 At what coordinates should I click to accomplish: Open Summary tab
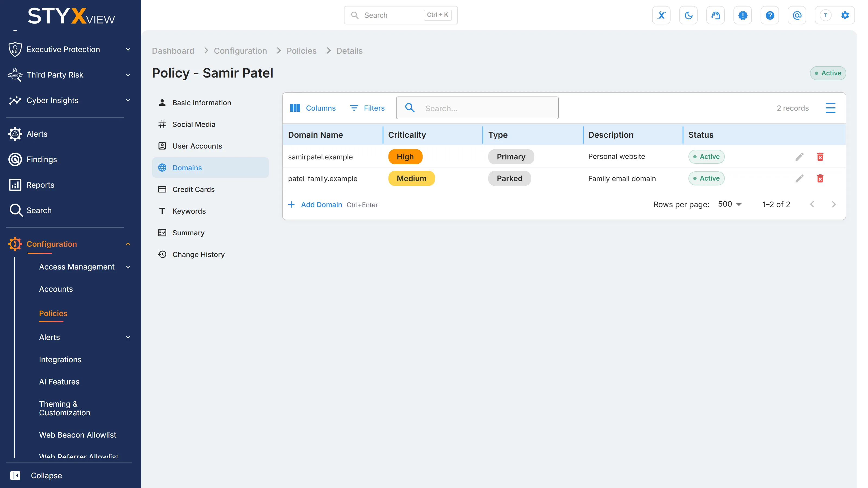click(210, 233)
